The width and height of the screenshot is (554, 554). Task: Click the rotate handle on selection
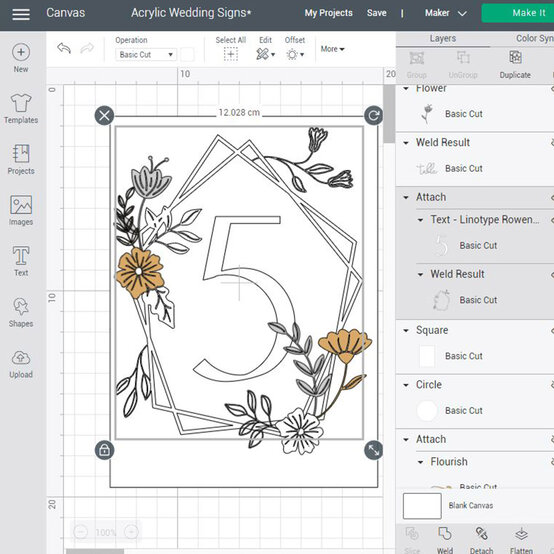(373, 116)
